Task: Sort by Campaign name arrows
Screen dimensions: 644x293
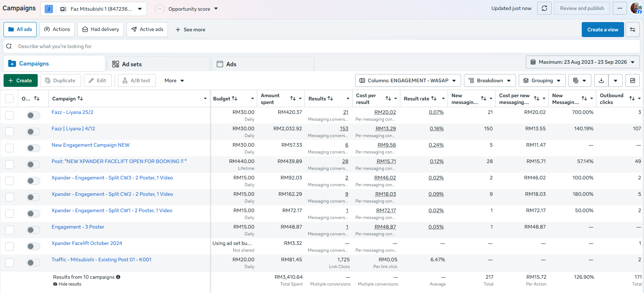Action: [80, 99]
